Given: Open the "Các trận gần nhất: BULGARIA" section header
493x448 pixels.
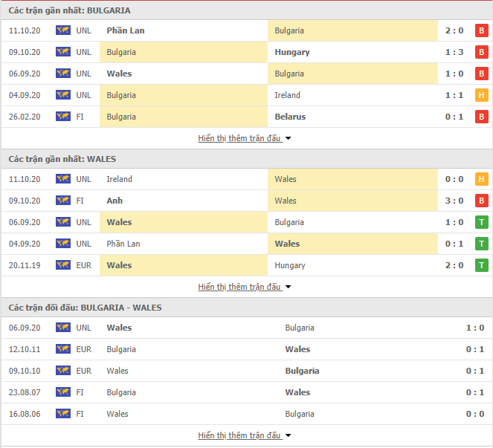Looking at the screenshot, I should click(69, 10).
